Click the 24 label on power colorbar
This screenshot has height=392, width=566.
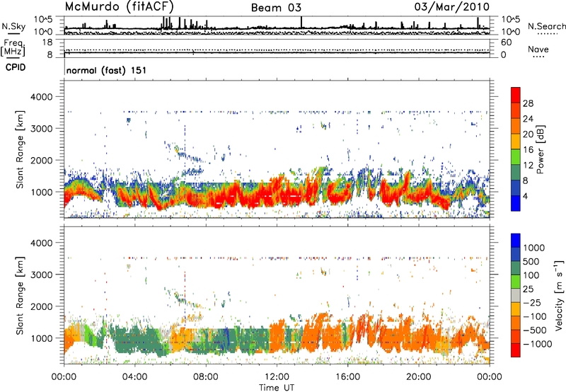click(x=528, y=119)
